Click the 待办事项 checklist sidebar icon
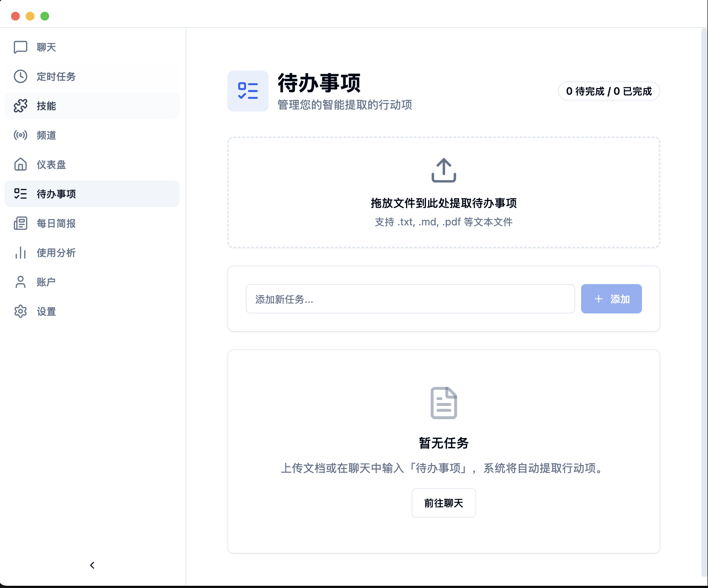This screenshot has height=588, width=708. tap(20, 194)
